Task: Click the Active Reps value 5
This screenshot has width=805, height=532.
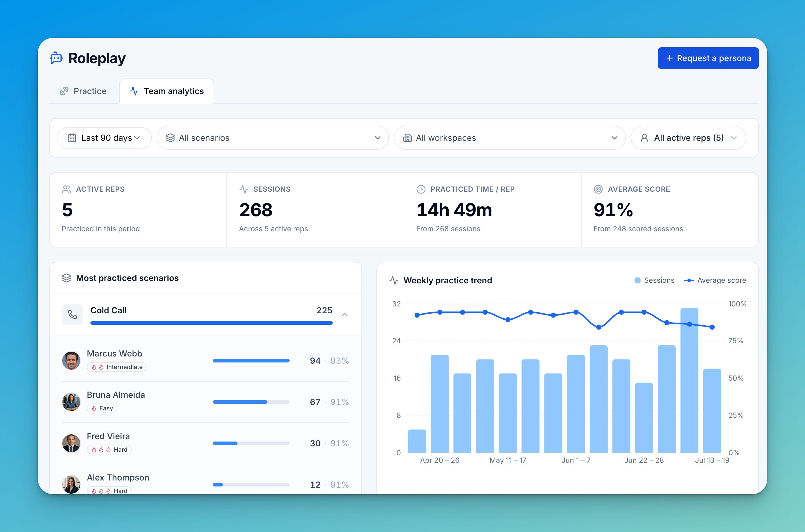Action: (67, 210)
